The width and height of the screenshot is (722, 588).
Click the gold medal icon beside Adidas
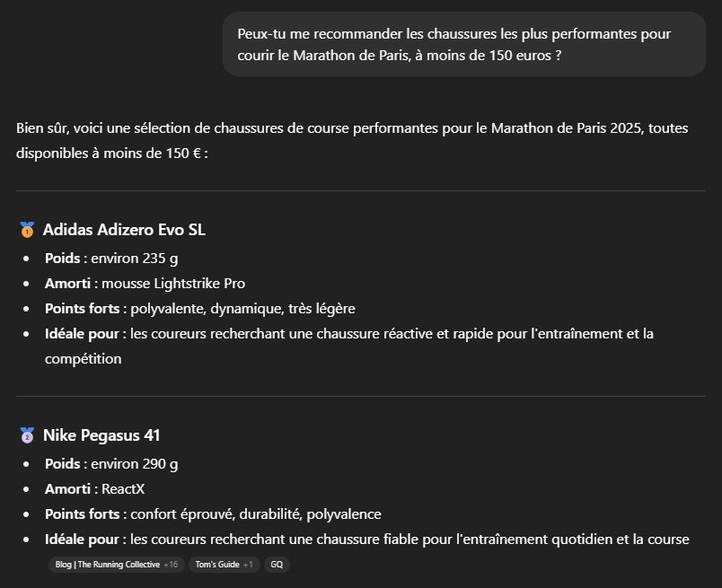point(26,230)
